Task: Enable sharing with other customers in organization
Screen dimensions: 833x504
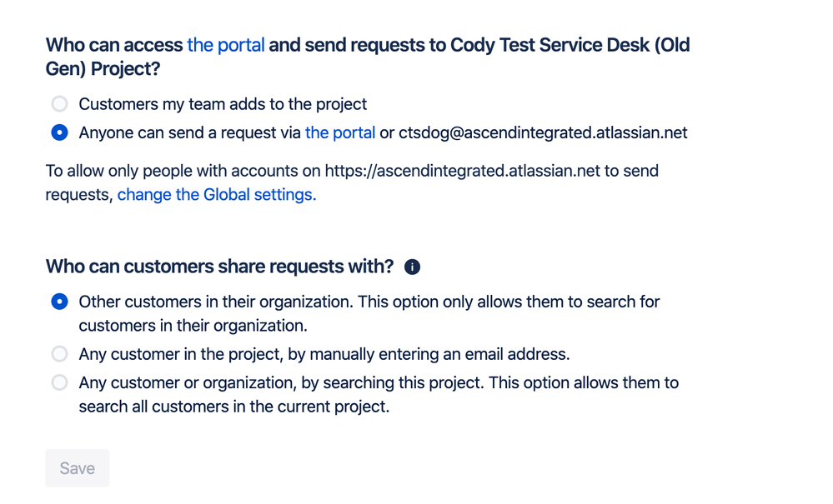Action: point(59,301)
